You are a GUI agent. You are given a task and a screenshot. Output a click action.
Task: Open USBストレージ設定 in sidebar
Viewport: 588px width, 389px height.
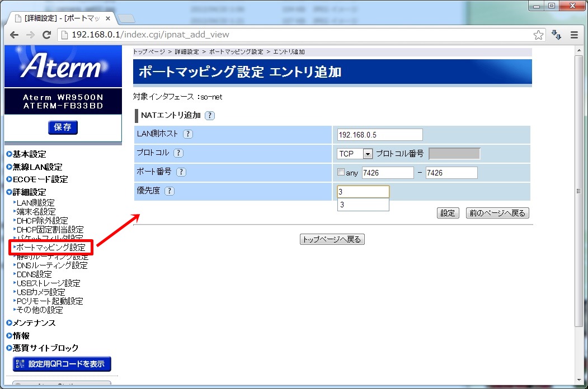(x=48, y=283)
